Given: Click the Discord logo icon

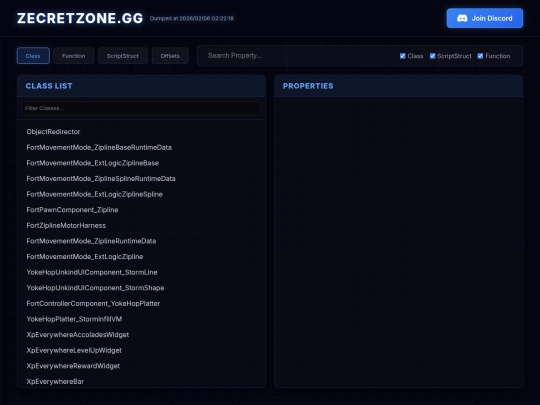Looking at the screenshot, I should click(462, 18).
